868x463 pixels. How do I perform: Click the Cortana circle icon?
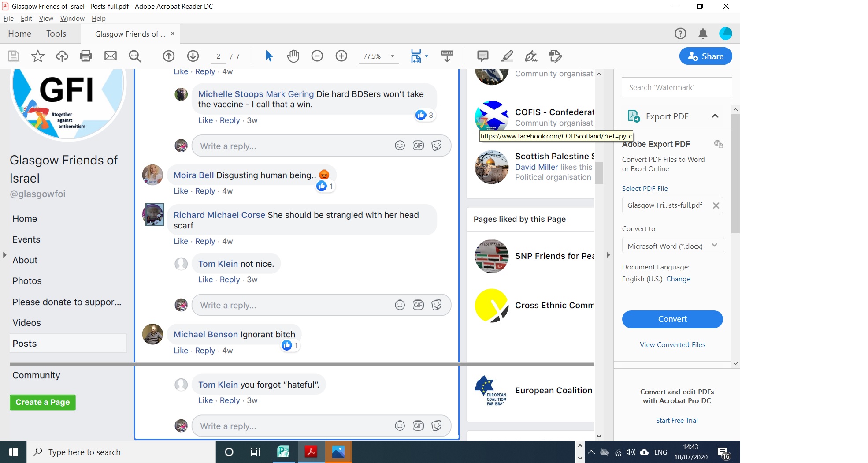tap(229, 452)
